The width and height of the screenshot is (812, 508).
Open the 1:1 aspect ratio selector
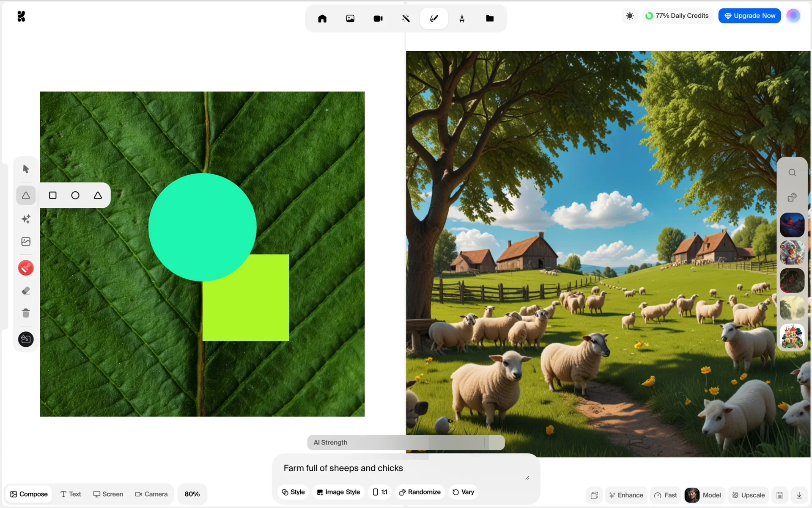pyautogui.click(x=380, y=492)
